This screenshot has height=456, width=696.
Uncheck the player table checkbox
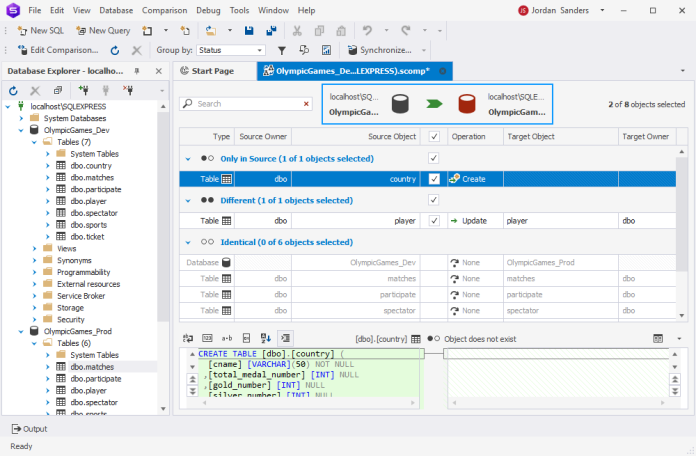tap(434, 221)
